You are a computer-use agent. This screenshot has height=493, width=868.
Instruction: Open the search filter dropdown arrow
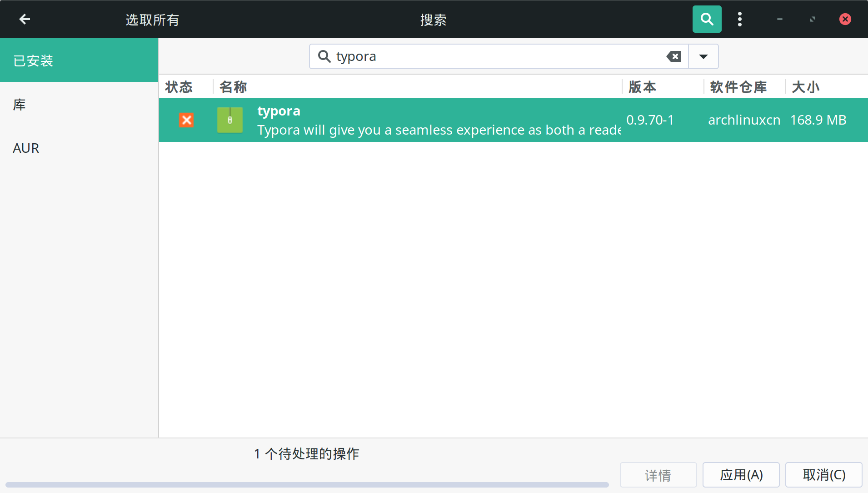click(703, 56)
